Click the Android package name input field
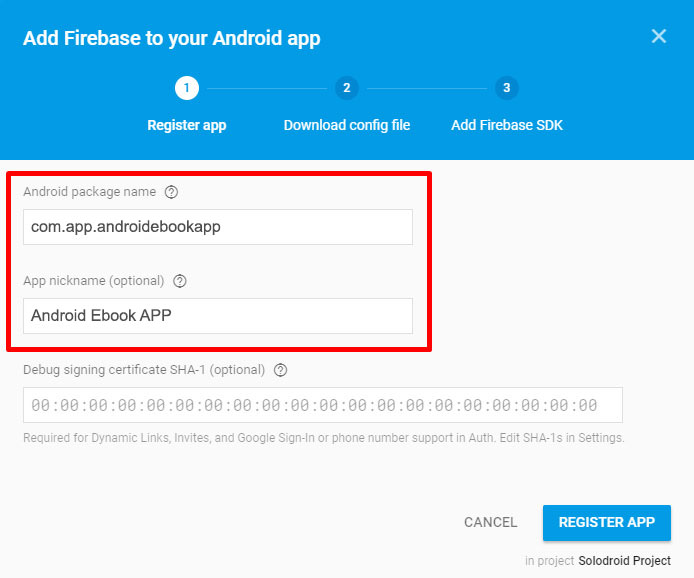694x578 pixels. pyautogui.click(x=217, y=227)
